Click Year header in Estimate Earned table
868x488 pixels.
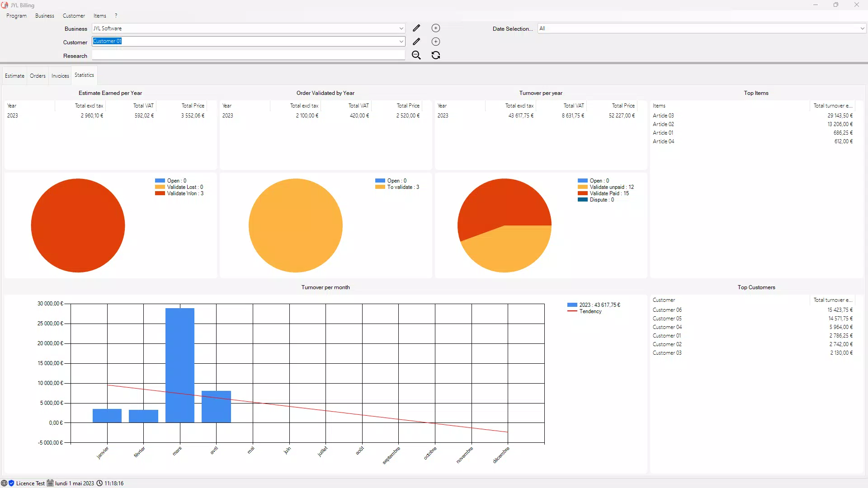(x=12, y=106)
